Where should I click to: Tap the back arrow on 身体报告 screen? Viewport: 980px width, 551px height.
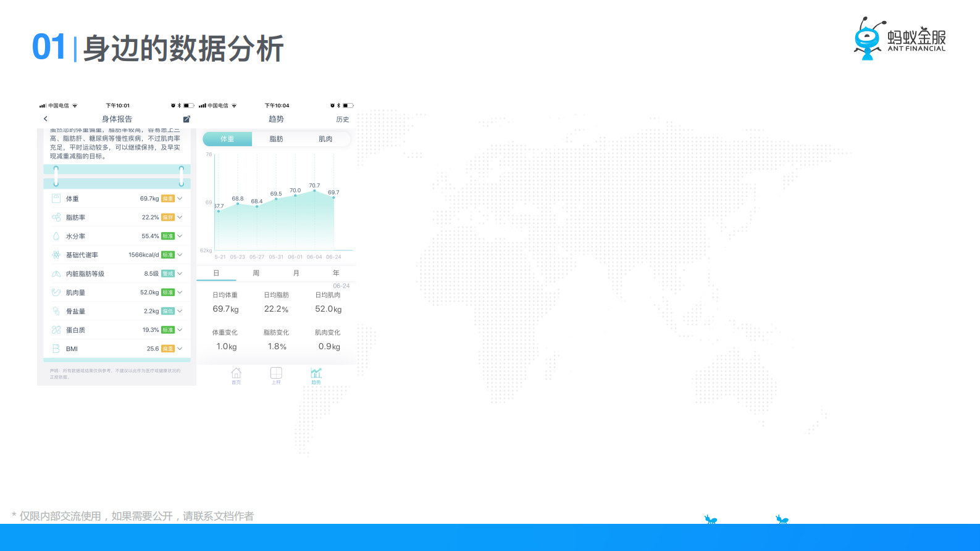click(45, 118)
